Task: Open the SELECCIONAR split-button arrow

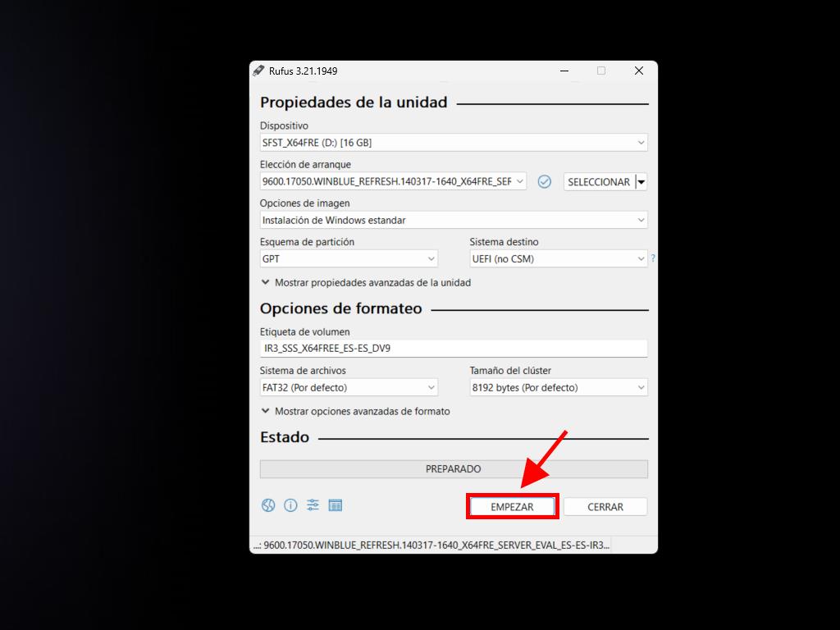Action: (641, 182)
